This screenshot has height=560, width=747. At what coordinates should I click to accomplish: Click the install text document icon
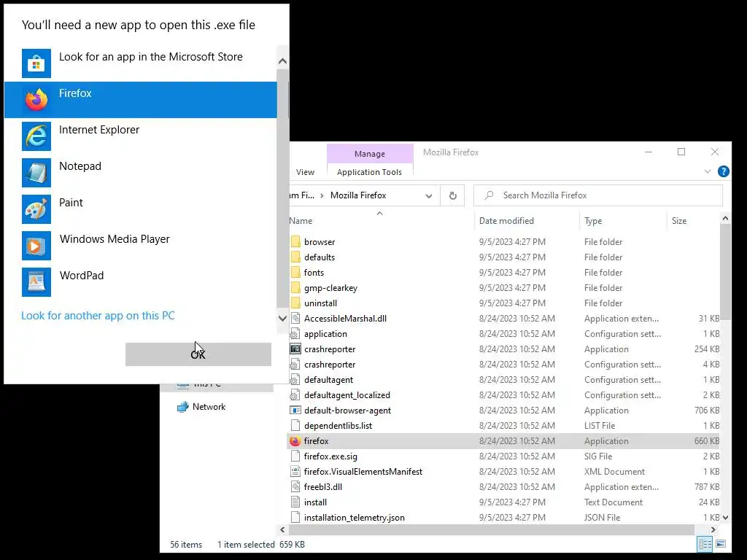295,502
